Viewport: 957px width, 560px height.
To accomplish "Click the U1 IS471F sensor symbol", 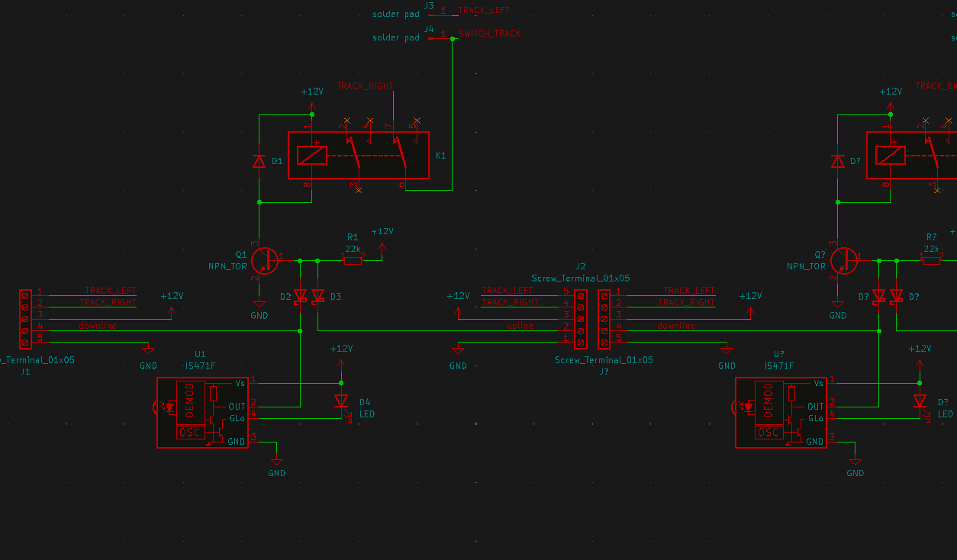I will point(202,412).
